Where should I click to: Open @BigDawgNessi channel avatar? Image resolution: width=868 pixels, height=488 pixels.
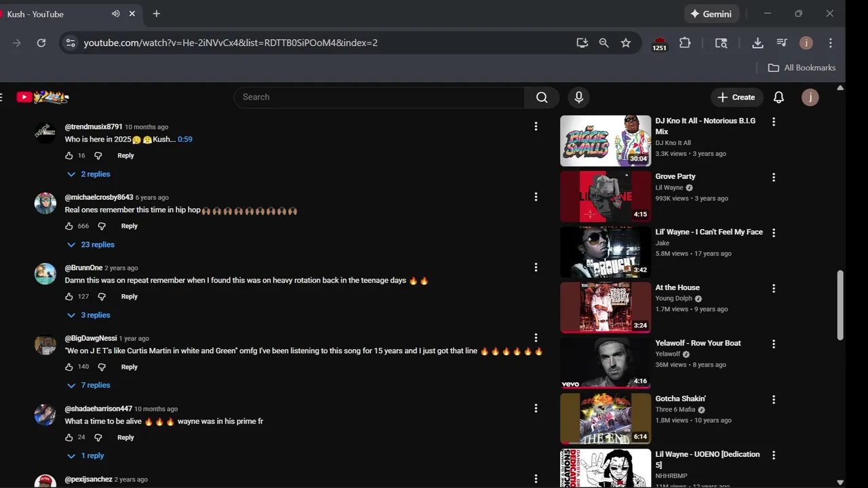pos(45,344)
